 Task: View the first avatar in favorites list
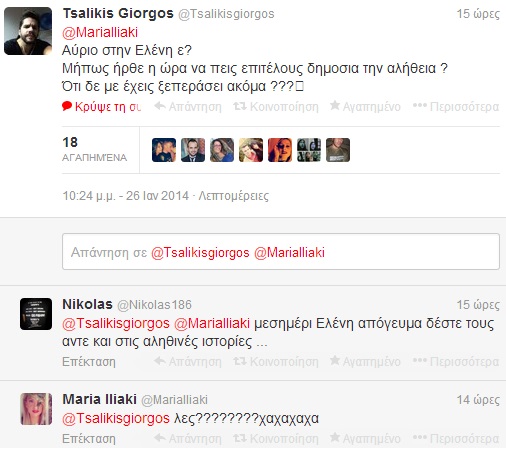point(164,150)
